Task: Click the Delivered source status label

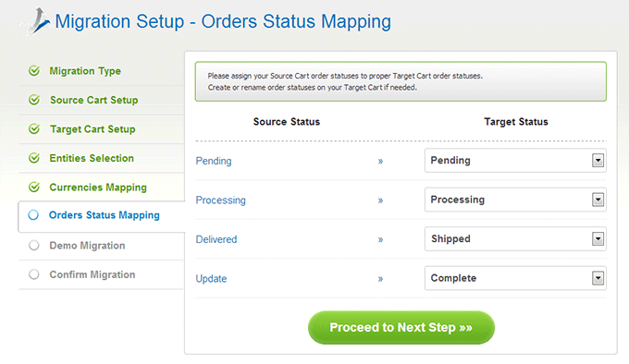Action: (216, 239)
